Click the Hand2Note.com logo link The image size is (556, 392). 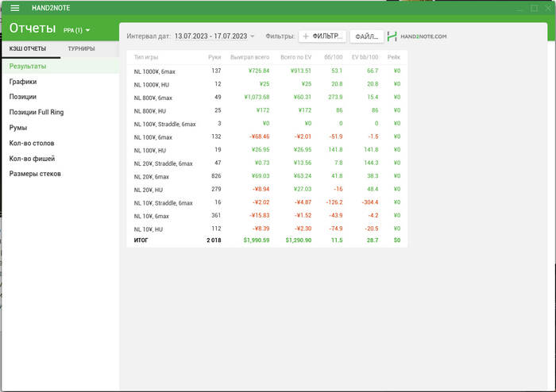pyautogui.click(x=417, y=37)
